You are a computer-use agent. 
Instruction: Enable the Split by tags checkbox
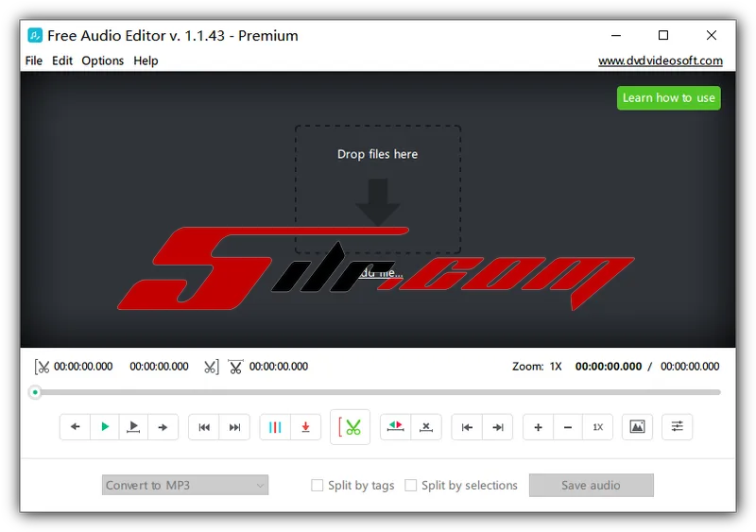(x=317, y=485)
